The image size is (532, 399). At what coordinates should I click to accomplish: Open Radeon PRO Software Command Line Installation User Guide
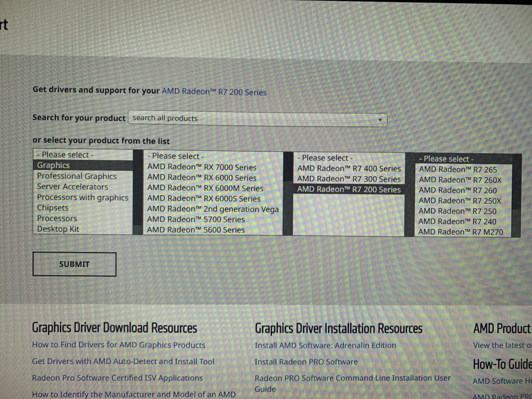tap(353, 383)
